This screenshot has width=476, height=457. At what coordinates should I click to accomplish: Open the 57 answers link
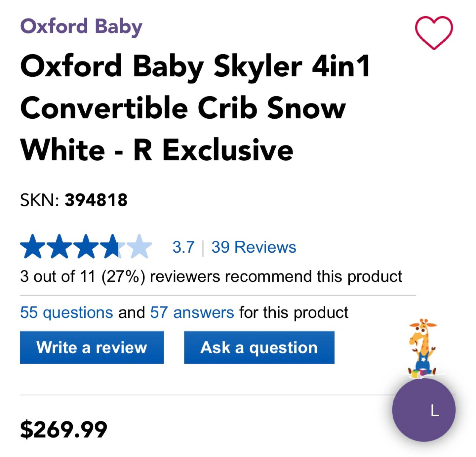pyautogui.click(x=192, y=312)
